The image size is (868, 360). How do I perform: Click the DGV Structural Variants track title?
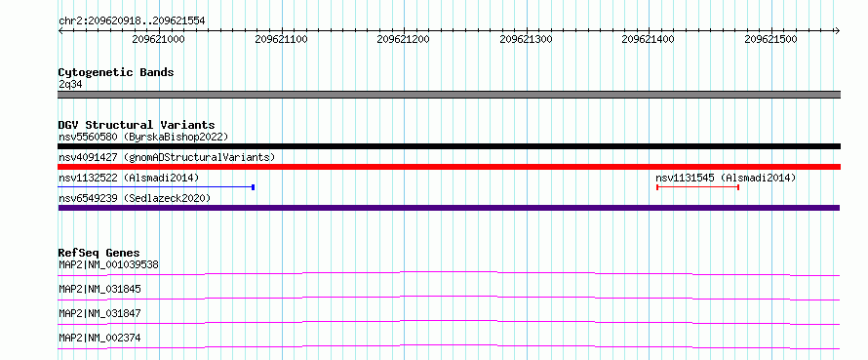coord(137,125)
